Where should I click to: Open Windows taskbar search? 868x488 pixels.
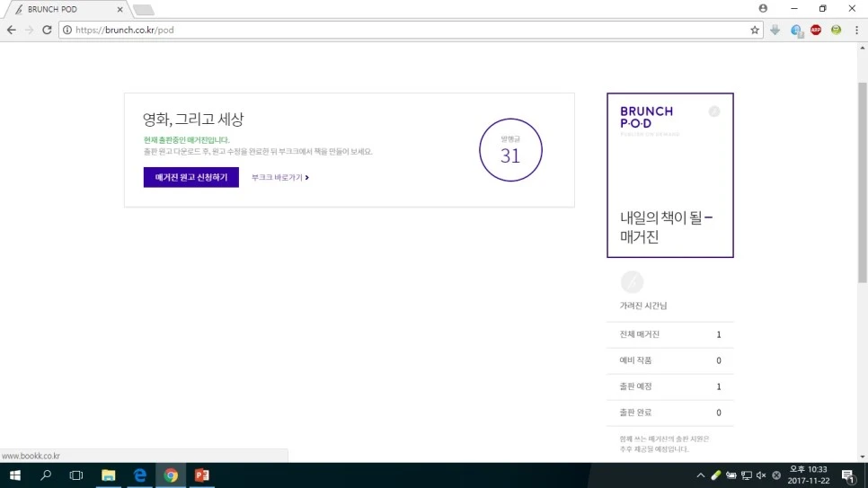tap(46, 475)
